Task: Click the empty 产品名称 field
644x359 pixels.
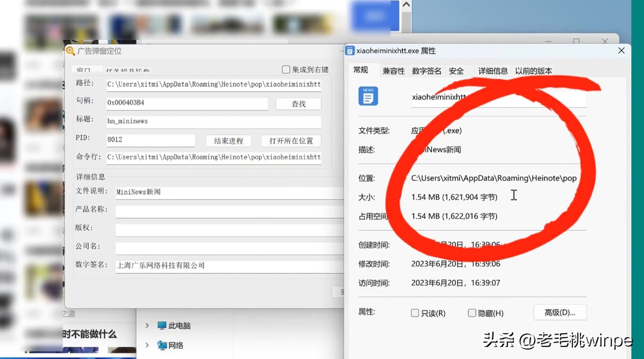Action: [x=230, y=211]
